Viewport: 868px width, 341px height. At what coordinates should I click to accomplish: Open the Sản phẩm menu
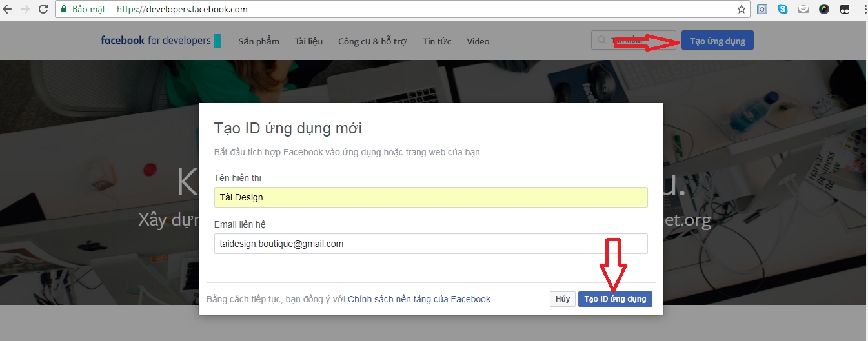(258, 41)
